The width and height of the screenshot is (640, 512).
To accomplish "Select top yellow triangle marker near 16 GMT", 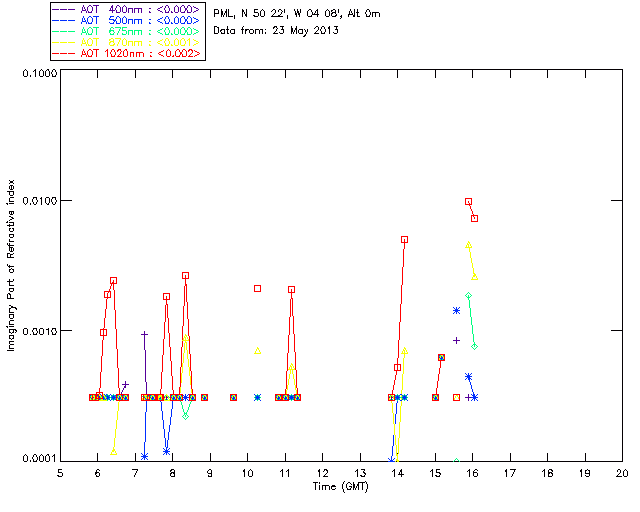I will (469, 245).
